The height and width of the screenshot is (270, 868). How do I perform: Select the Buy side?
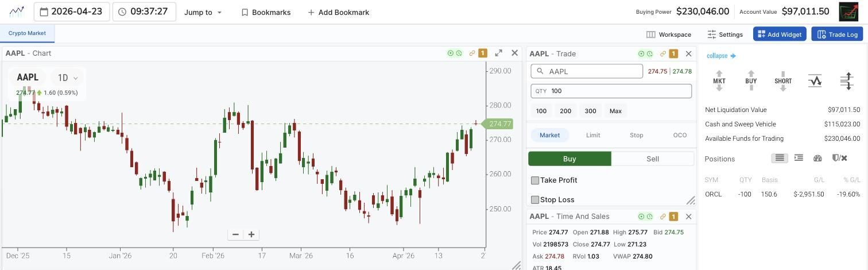point(569,159)
